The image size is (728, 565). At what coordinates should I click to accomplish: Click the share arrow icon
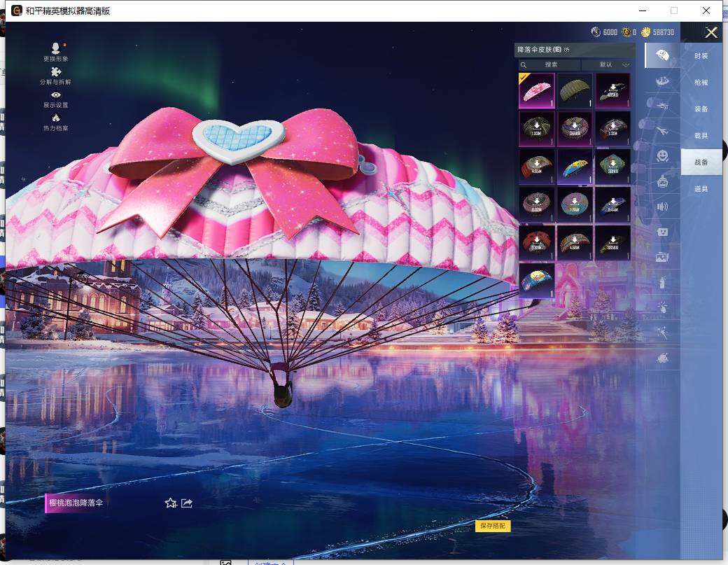click(187, 503)
